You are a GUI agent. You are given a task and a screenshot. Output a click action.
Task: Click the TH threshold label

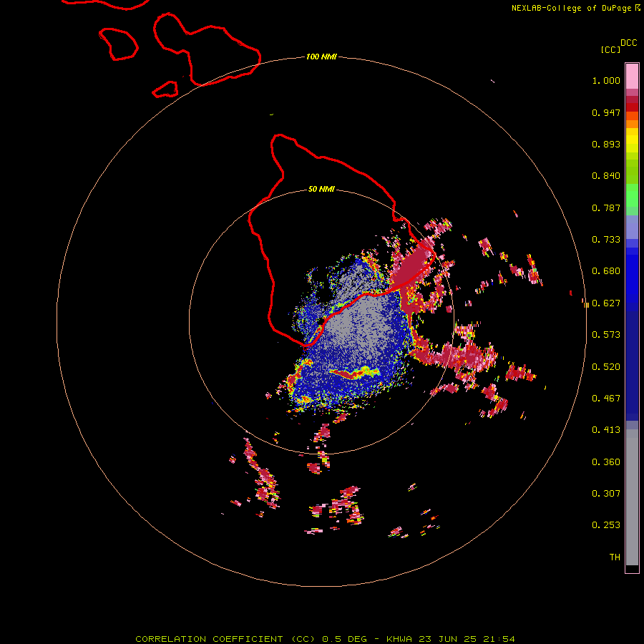tap(615, 557)
